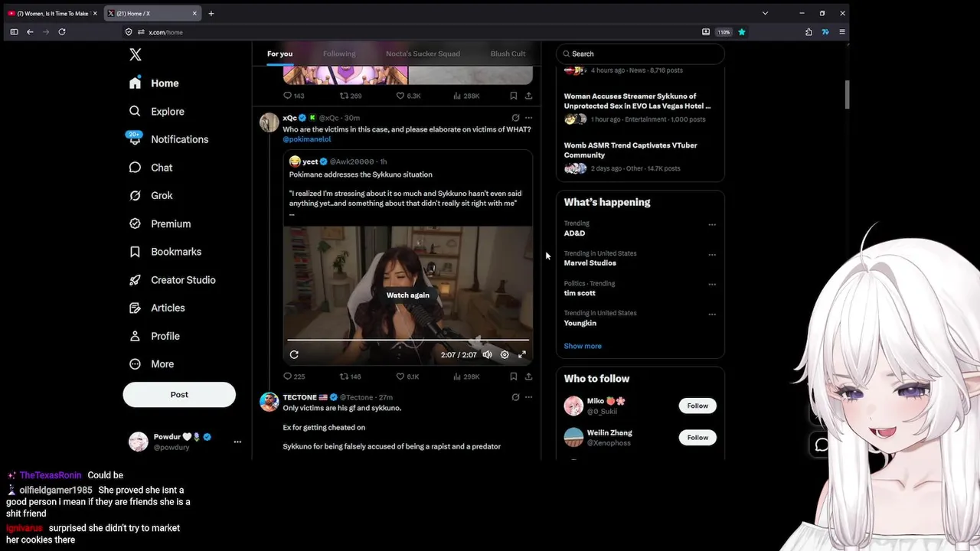Open the @pokimanelol mention link
Image resolution: width=980 pixels, height=551 pixels.
click(307, 139)
